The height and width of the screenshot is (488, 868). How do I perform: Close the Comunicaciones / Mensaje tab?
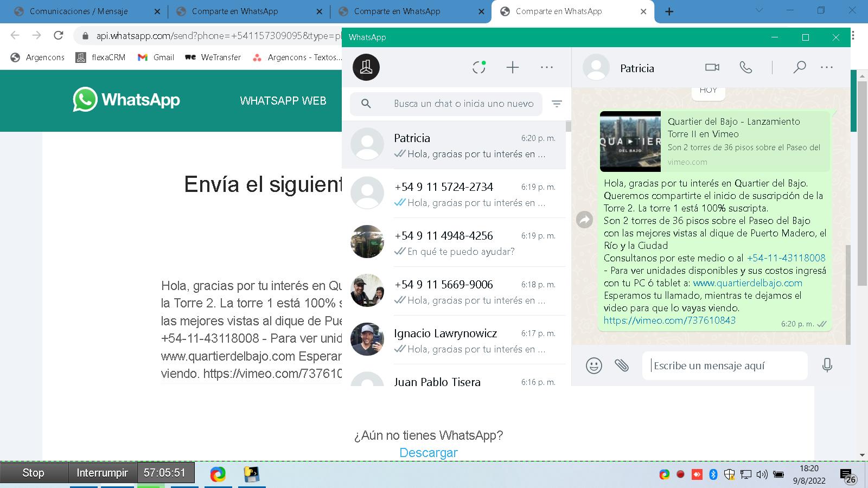tap(157, 11)
